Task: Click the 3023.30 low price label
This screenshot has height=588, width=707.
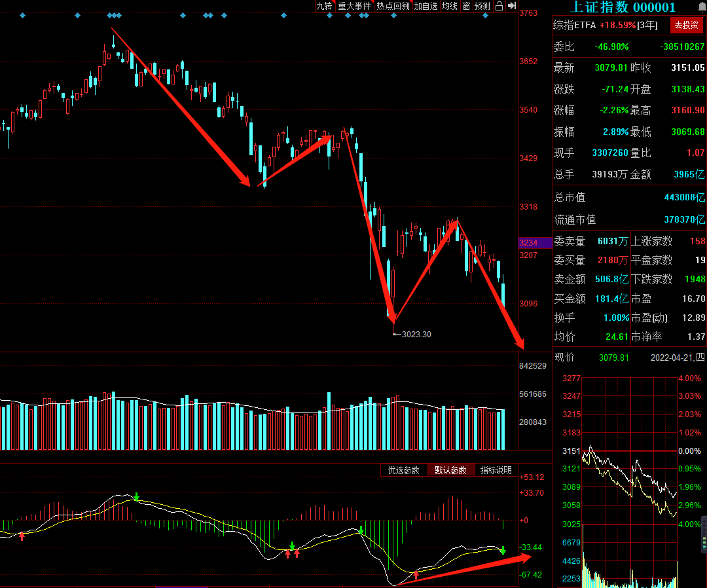Action: 416,334
